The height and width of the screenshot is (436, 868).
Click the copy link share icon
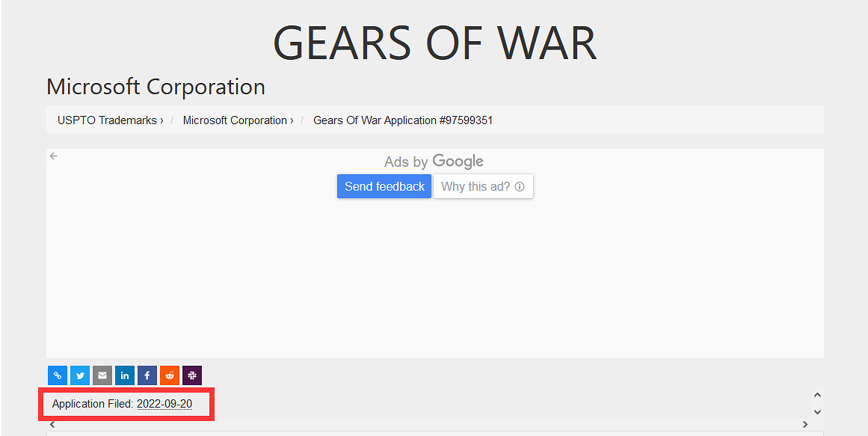[58, 375]
